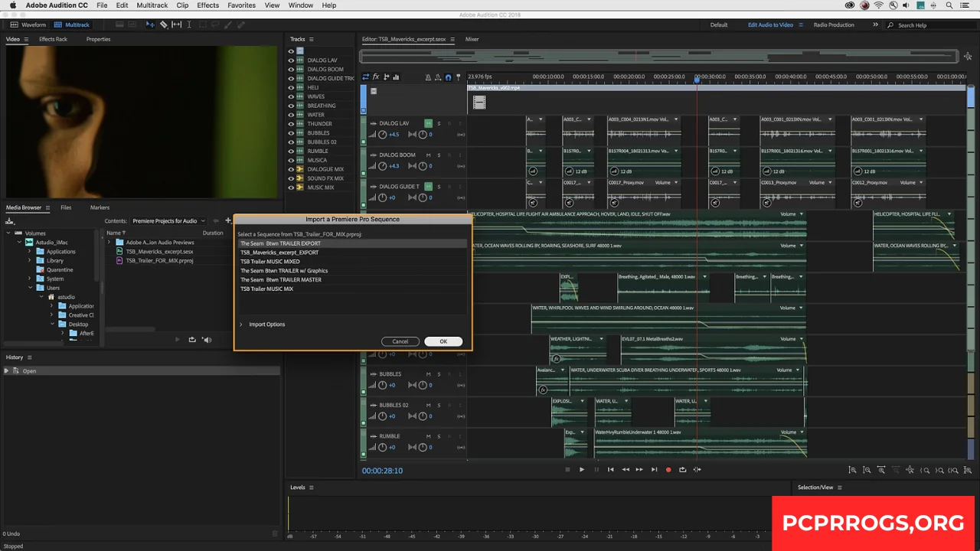Mute the BUBBLES track
Image resolution: width=980 pixels, height=551 pixels.
click(x=428, y=374)
